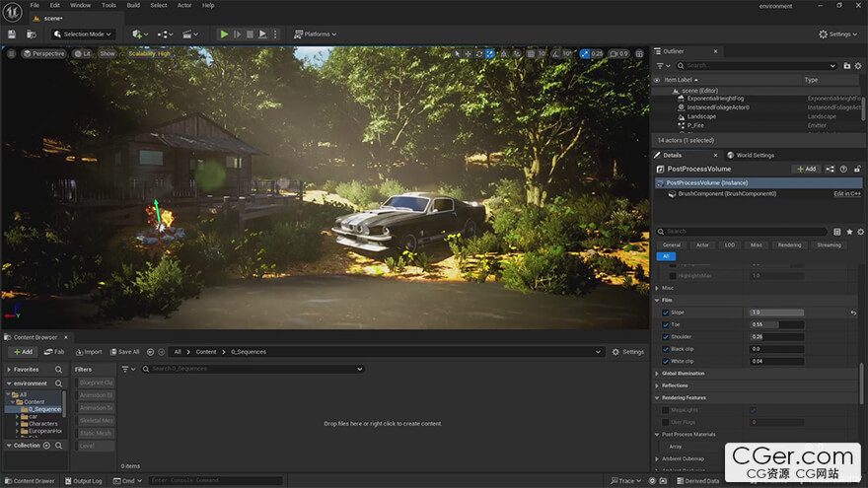868x488 pixels.
Task: Click the lock icon in Details panel
Action: pyautogui.click(x=858, y=169)
